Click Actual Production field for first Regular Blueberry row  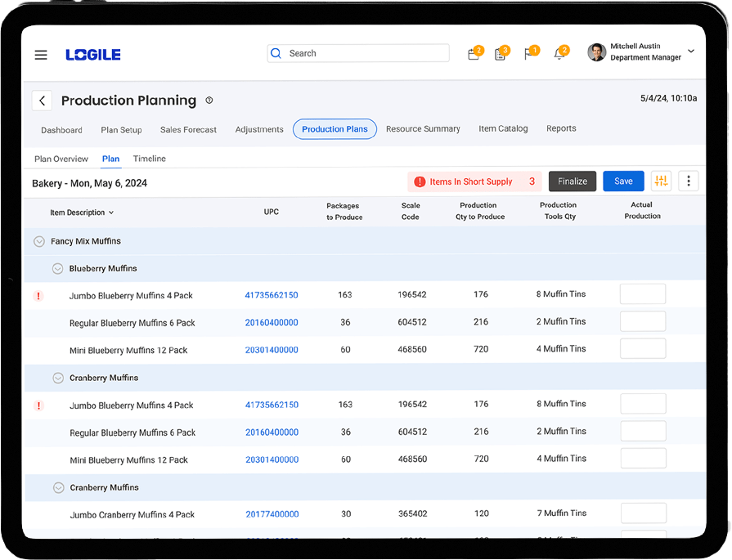coord(643,321)
